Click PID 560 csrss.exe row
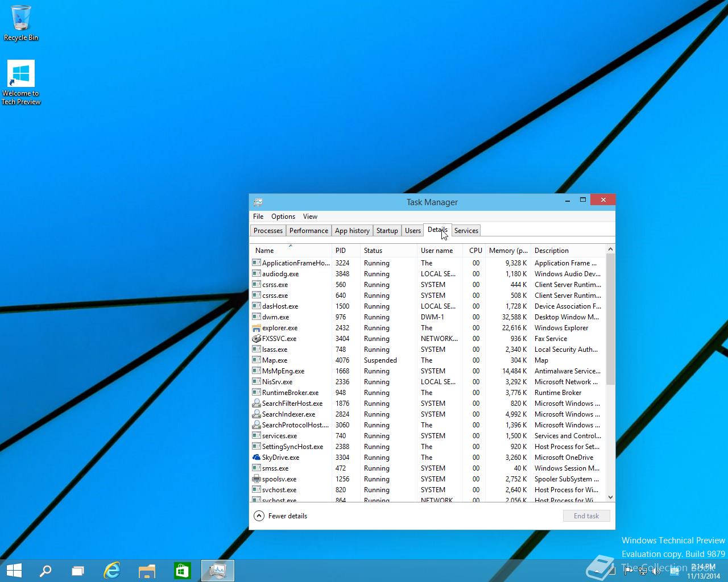Viewport: 728px width, 582px height. tap(428, 285)
